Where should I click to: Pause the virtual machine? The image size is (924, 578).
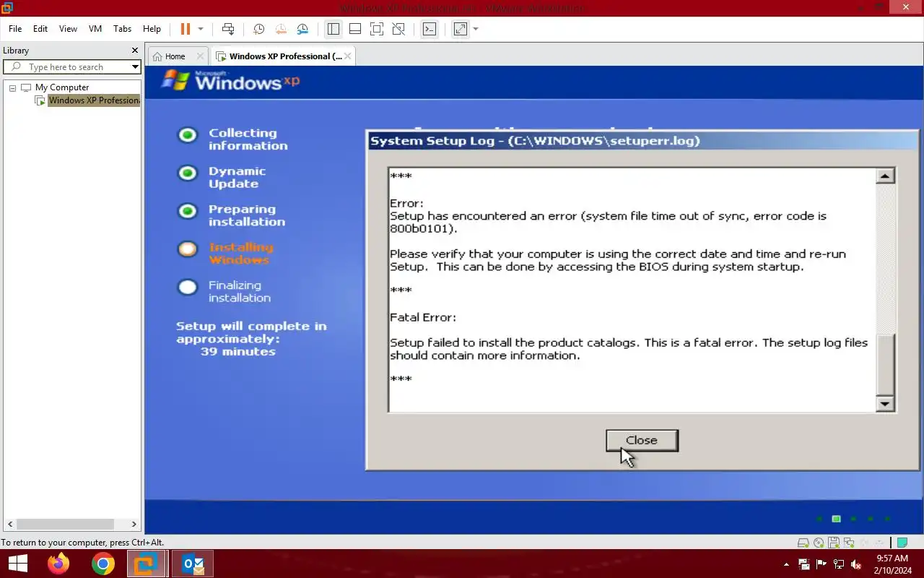pos(186,29)
